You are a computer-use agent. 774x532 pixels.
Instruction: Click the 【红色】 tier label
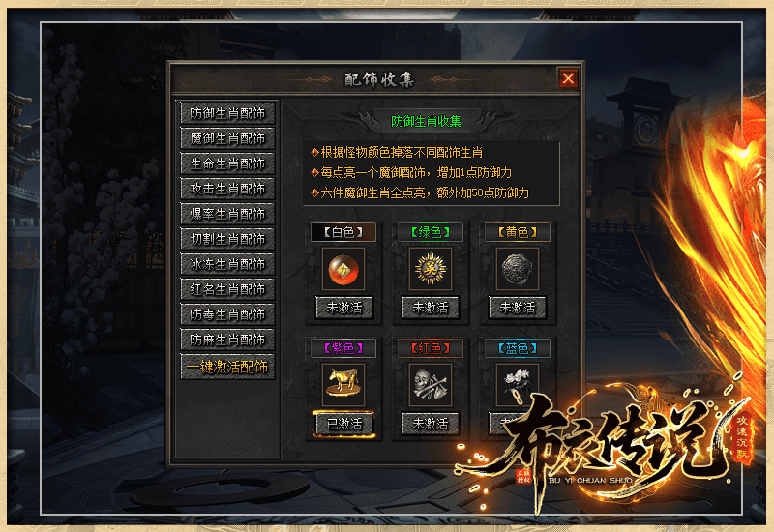click(430, 348)
